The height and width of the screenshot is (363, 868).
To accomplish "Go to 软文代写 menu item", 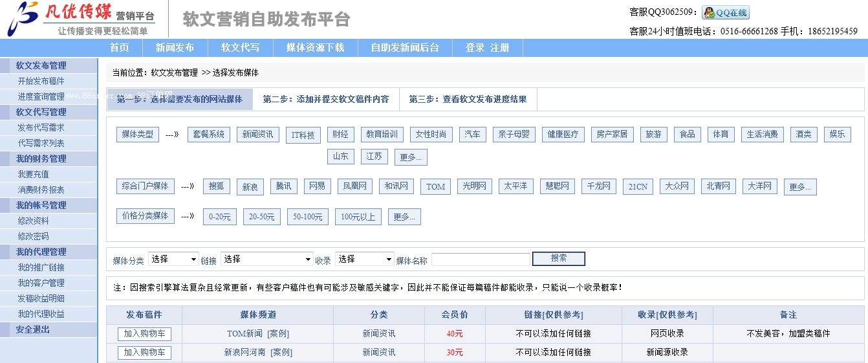I will [240, 48].
